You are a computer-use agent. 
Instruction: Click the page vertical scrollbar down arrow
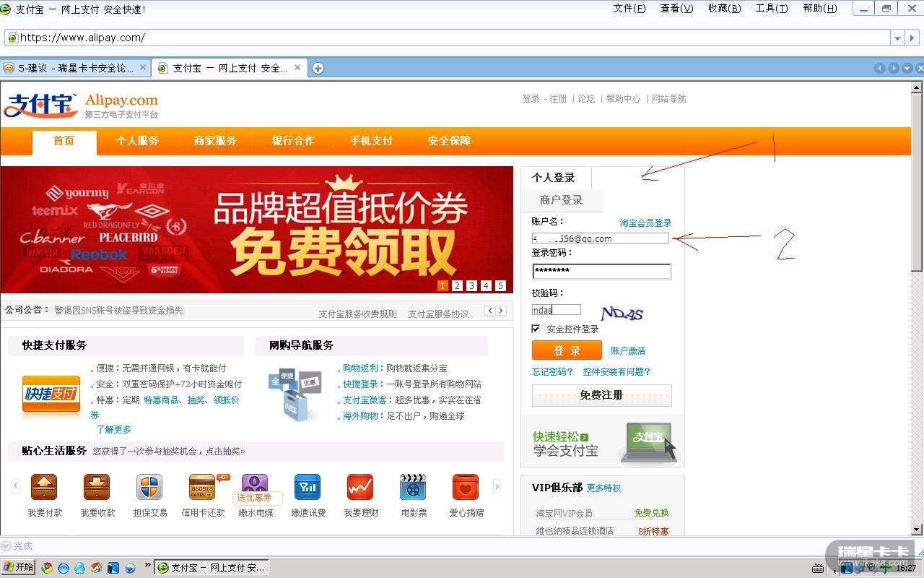tap(917, 530)
